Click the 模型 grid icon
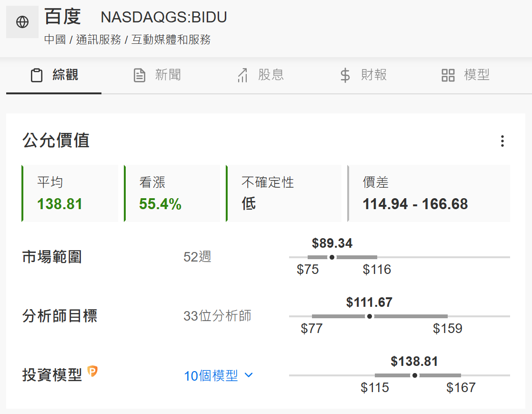 click(x=448, y=75)
